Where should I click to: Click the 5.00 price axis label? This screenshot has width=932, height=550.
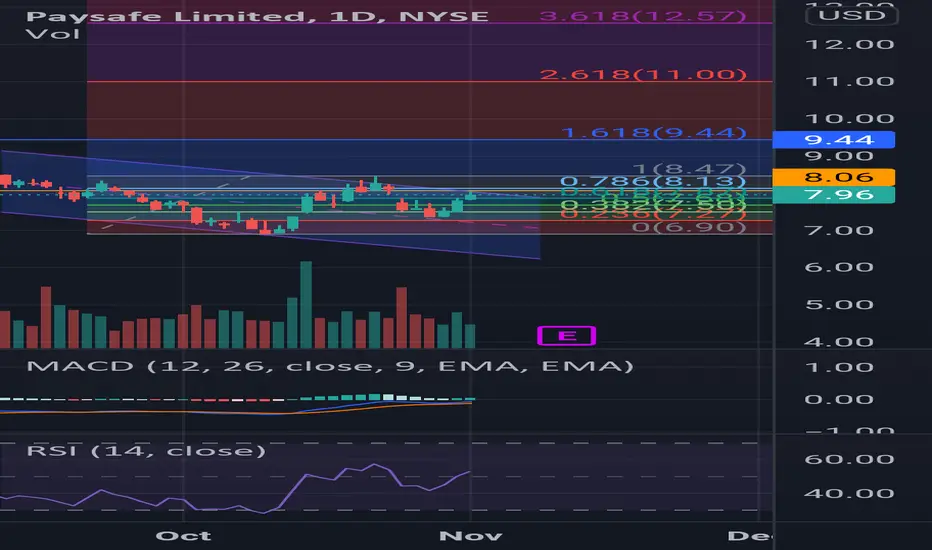tap(839, 304)
